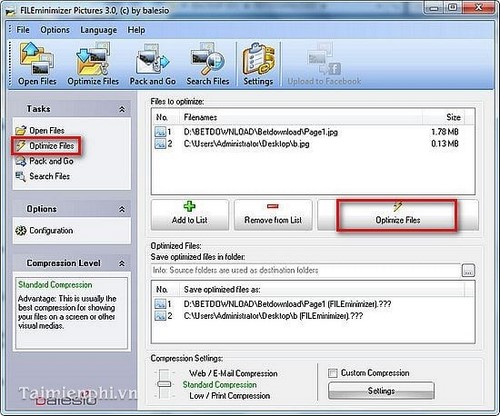Click the Filenames column header
Viewport: 500px width, 416px height.
302,117
